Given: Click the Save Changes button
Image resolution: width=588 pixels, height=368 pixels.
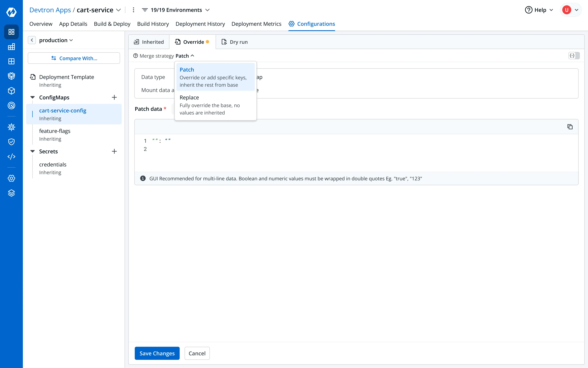Looking at the screenshot, I should (157, 353).
